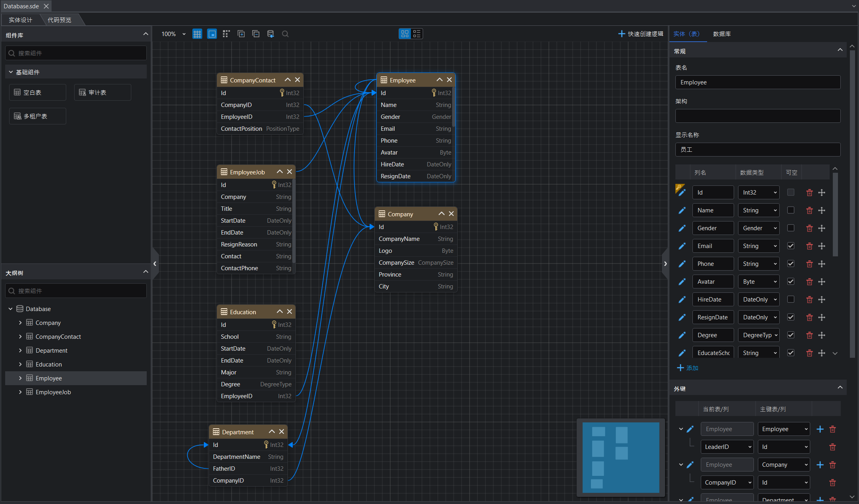Select the 数据库 properties tab
This screenshot has height=504, width=859.
pos(722,34)
